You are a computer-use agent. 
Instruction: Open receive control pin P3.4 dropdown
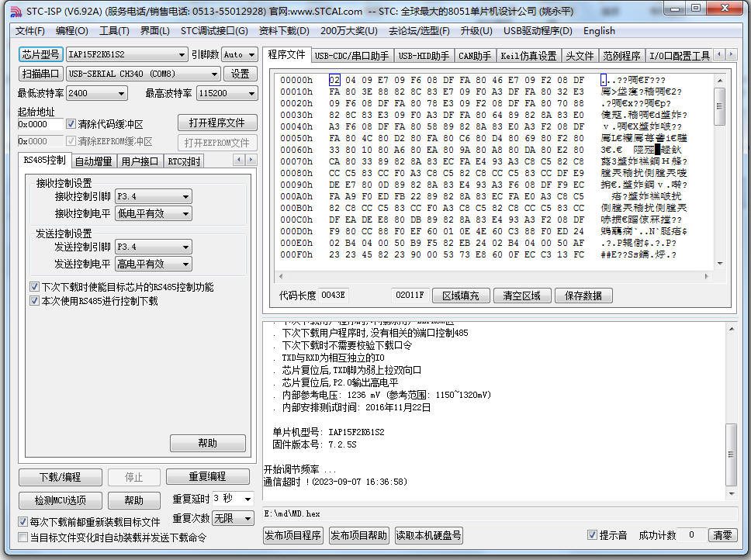(154, 196)
